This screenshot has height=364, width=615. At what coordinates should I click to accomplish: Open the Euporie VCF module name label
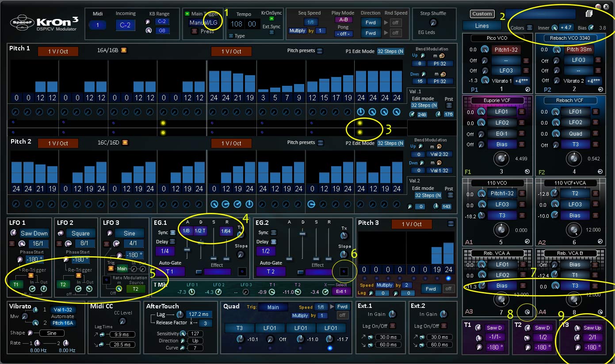coord(497,101)
